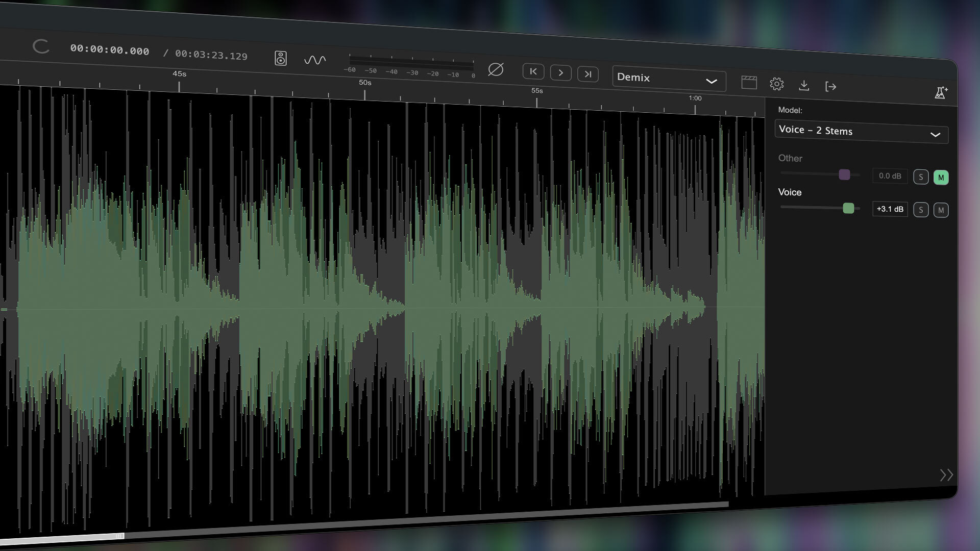
Task: Select the flask experiment icon
Action: click(941, 92)
